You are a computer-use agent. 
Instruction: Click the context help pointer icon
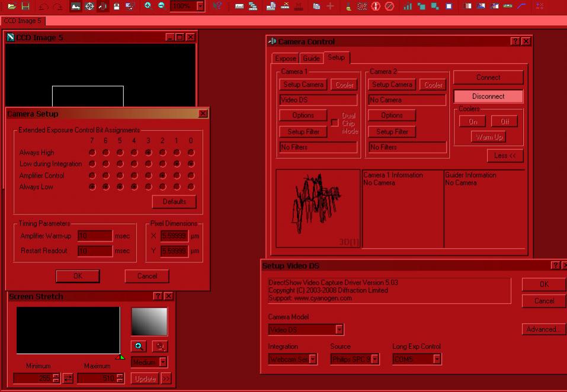(x=217, y=6)
